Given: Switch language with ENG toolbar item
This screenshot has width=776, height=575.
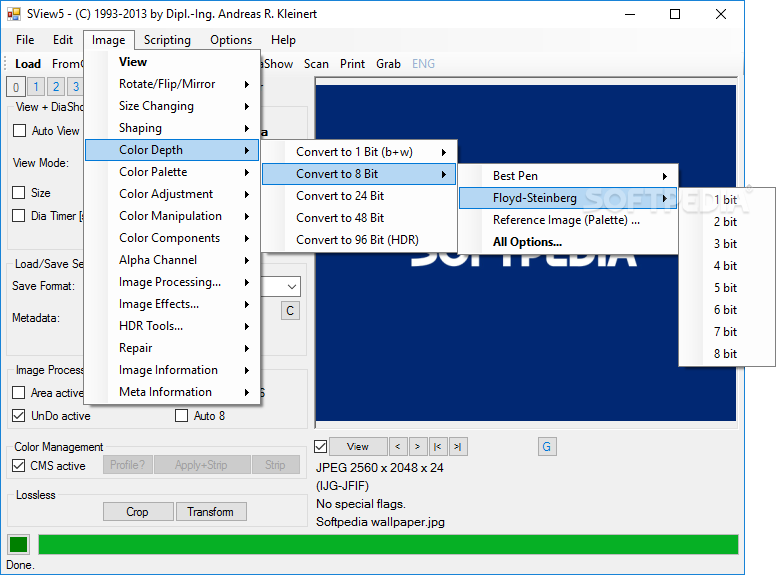Looking at the screenshot, I should (423, 64).
